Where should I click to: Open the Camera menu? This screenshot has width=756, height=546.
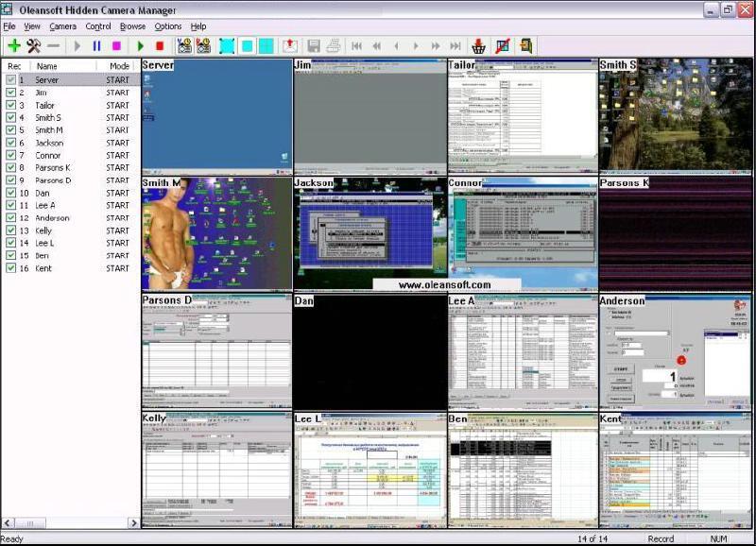click(x=62, y=26)
